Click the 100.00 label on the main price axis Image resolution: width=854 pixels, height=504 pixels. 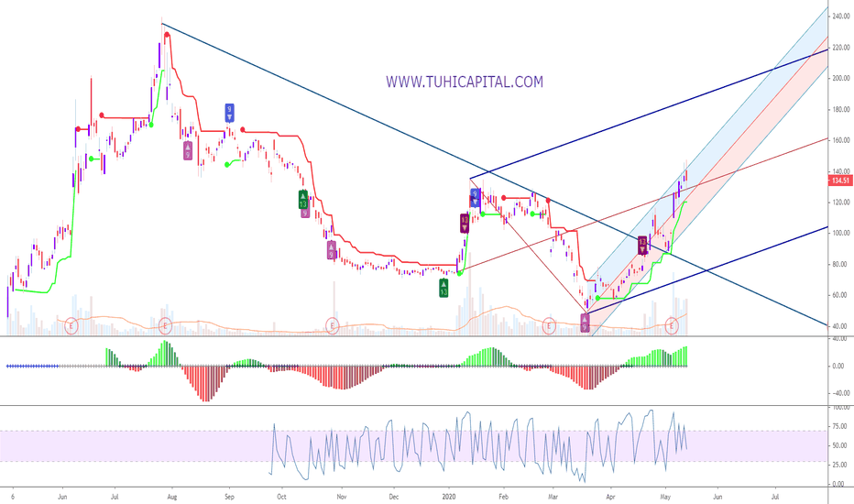(841, 233)
